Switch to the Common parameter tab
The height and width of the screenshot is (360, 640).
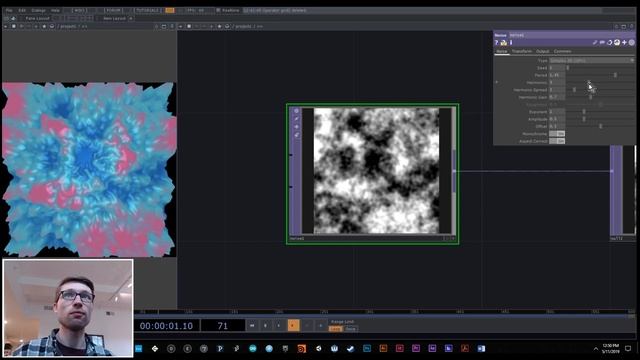562,51
